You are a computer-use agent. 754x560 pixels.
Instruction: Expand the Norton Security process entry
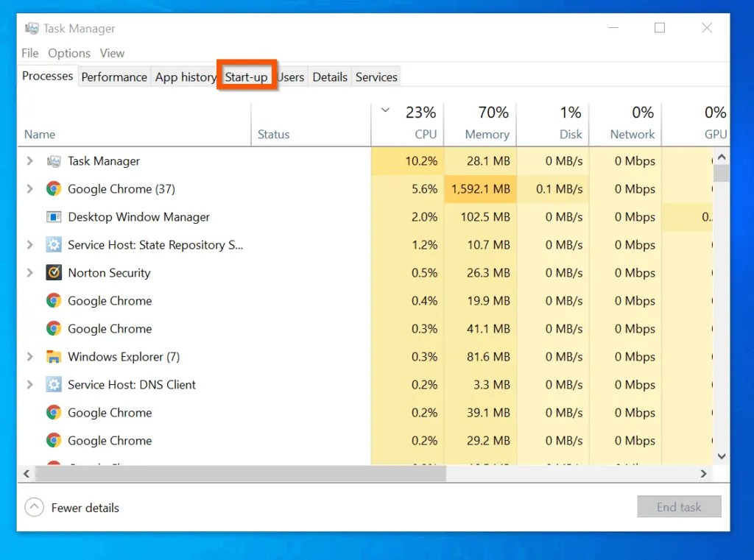29,273
